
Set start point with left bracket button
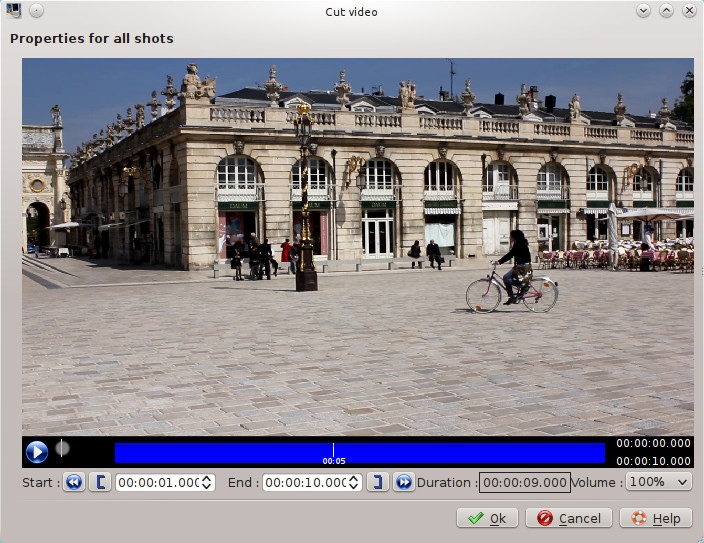[100, 482]
